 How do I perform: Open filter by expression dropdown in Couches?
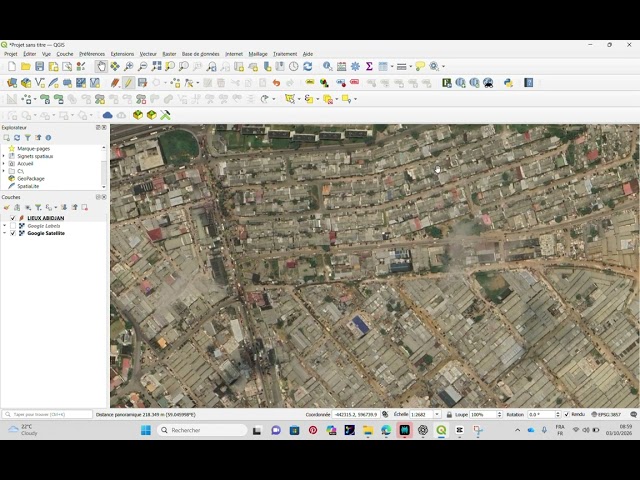pos(56,208)
